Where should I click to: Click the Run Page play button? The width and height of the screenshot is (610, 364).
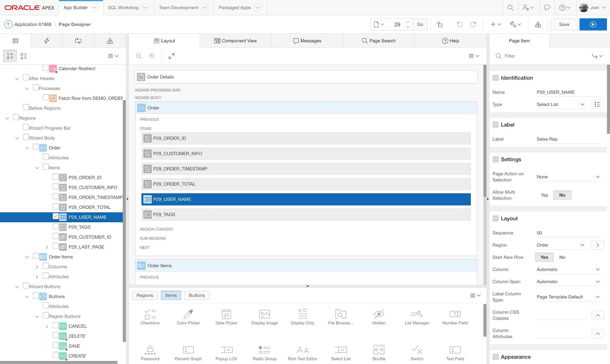click(593, 24)
